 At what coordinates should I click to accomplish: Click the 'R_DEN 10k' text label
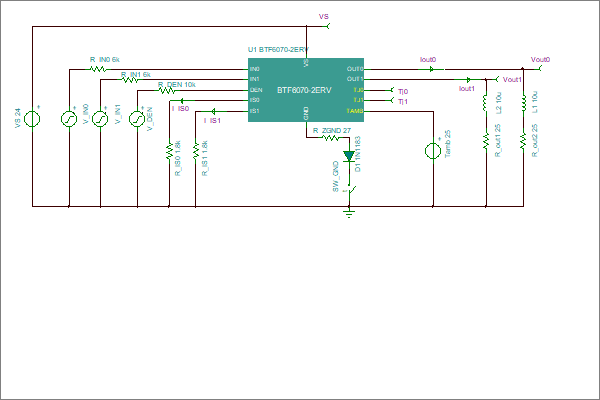point(177,85)
